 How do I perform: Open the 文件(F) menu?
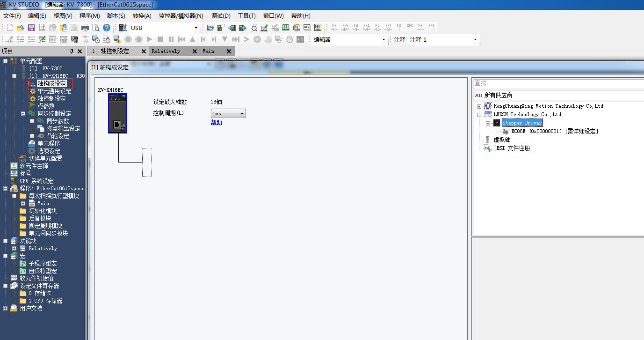point(12,16)
